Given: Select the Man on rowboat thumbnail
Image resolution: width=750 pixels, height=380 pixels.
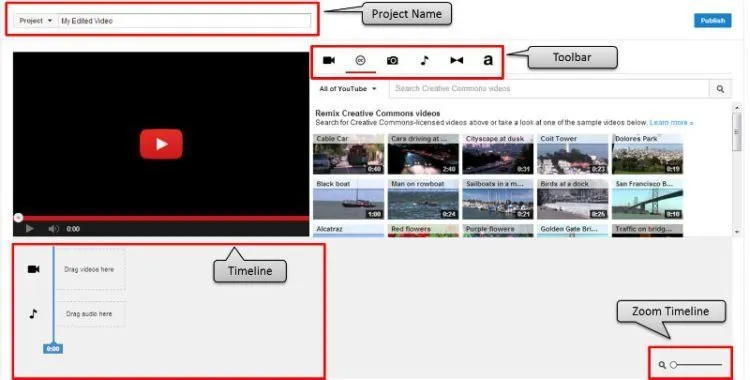Looking at the screenshot, I should [x=423, y=199].
